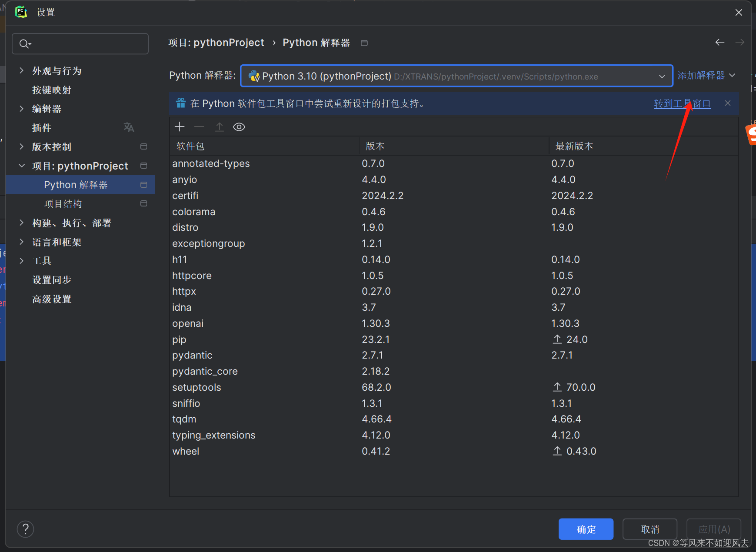
Task: Click project-level icon beside 版本控制
Action: [x=144, y=146]
